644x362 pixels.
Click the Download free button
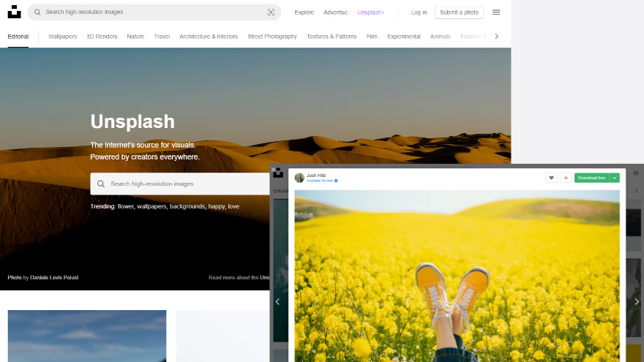click(591, 178)
